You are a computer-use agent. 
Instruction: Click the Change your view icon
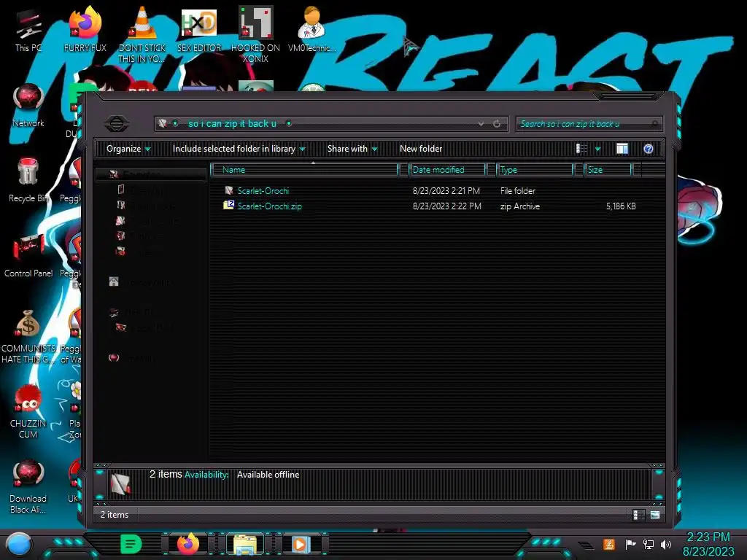[581, 149]
